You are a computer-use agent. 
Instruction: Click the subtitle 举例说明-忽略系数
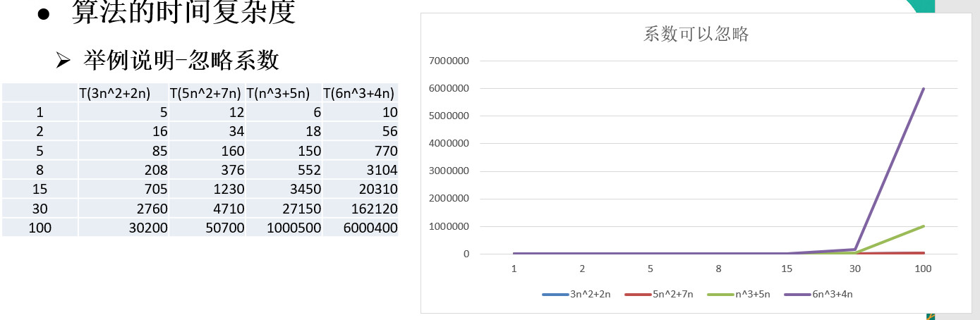[x=181, y=61]
